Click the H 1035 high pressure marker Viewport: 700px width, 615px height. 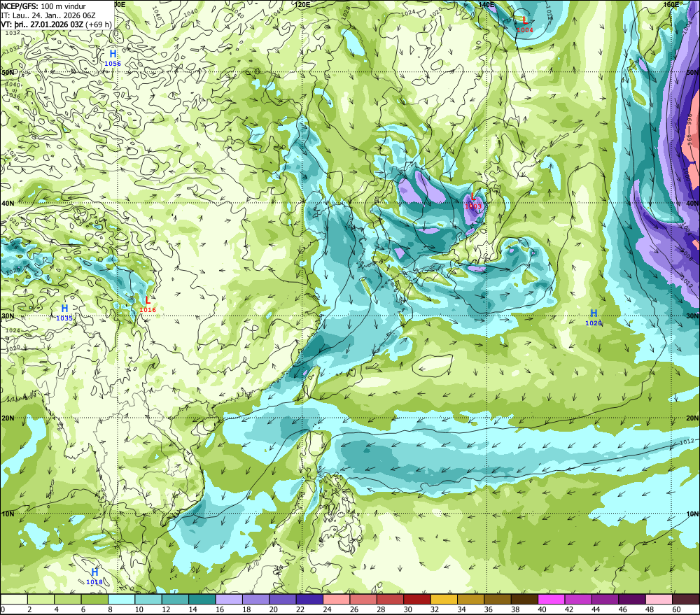pyautogui.click(x=64, y=313)
